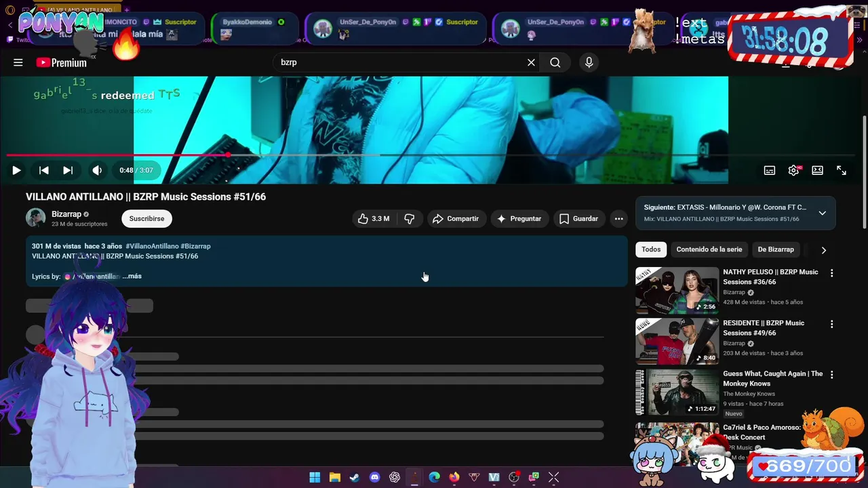Select Contenido de la serie chip
This screenshot has width=868, height=488.
coord(709,249)
